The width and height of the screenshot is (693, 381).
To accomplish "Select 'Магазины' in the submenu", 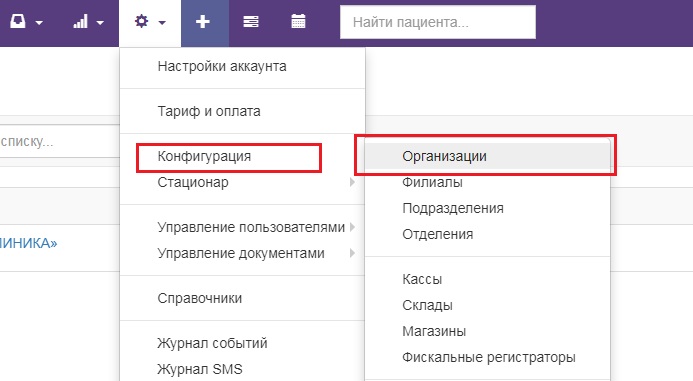I will [434, 331].
